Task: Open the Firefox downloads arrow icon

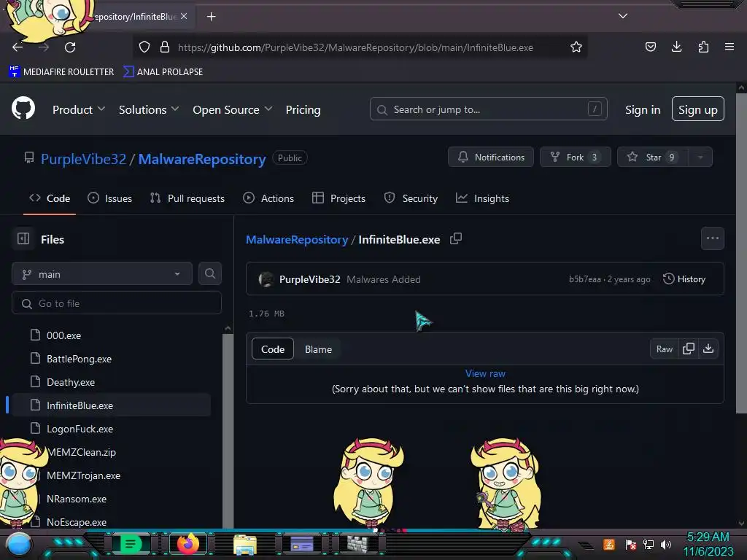Action: pyautogui.click(x=676, y=47)
